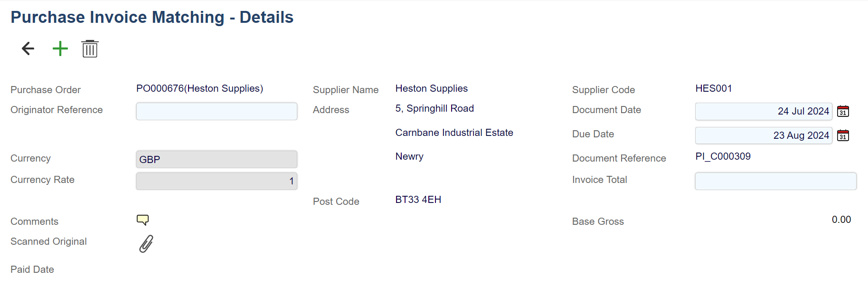The width and height of the screenshot is (868, 288).
Task: Click the PO000676(Heston Supplies) purchase order text
Action: 199,88
